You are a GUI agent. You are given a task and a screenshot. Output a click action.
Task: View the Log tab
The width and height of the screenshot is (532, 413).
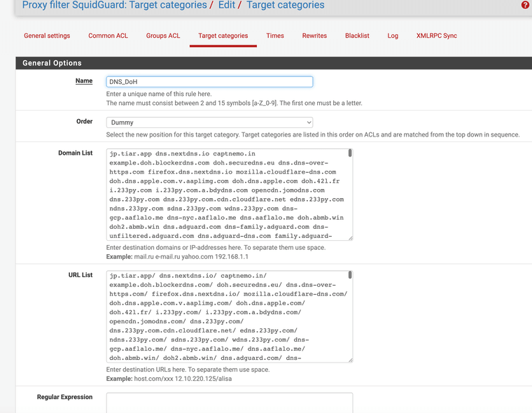click(393, 36)
